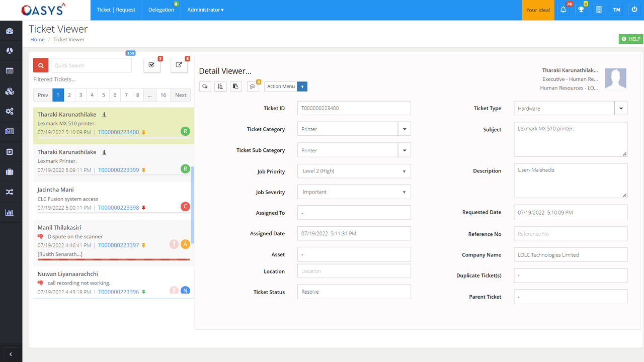Open the stacked cubes sidebar icon

10,92
